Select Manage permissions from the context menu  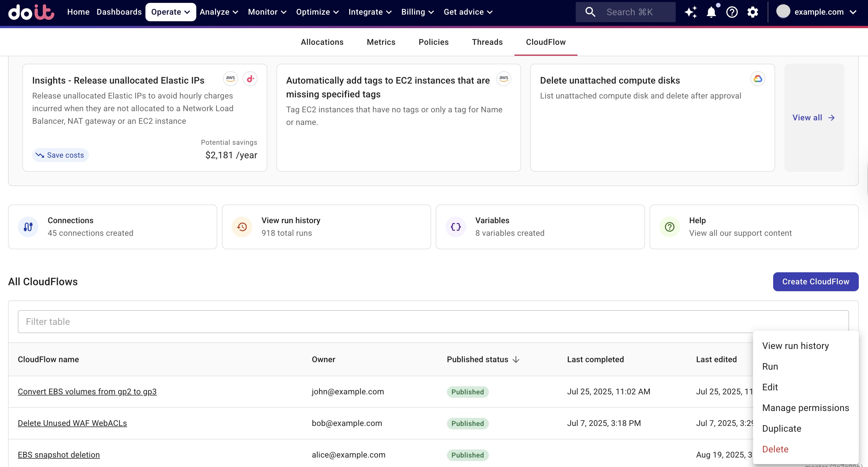805,408
